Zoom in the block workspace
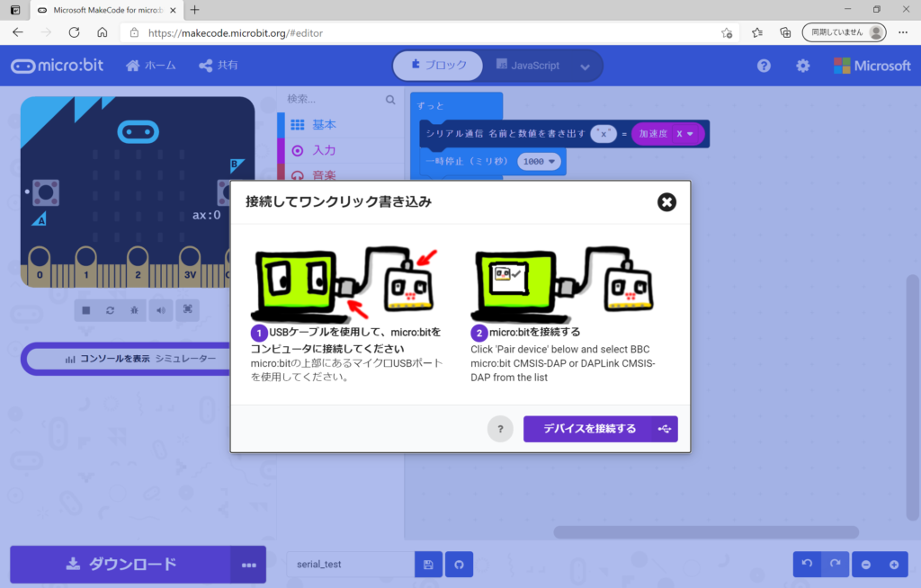This screenshot has height=588, width=921. (x=894, y=565)
